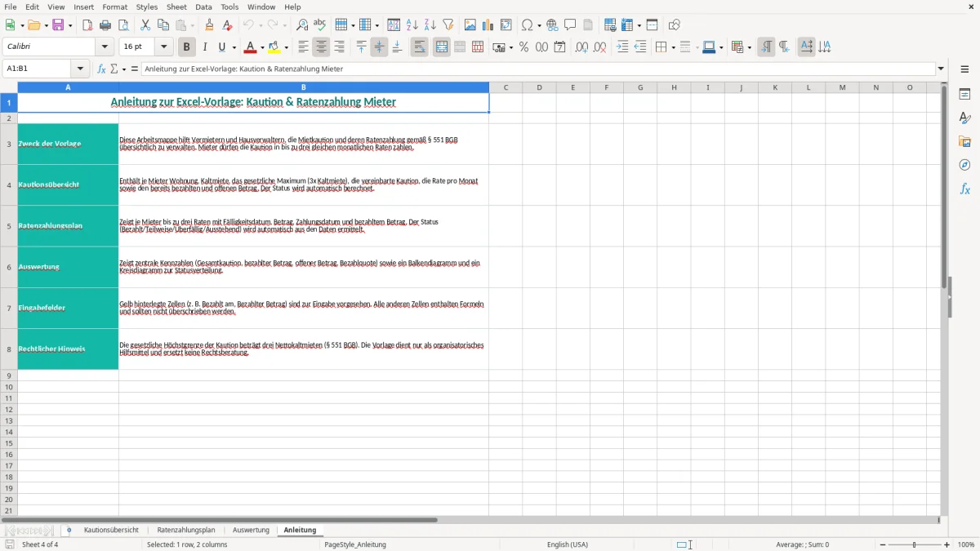Cut the selection with scissors icon

tap(145, 25)
